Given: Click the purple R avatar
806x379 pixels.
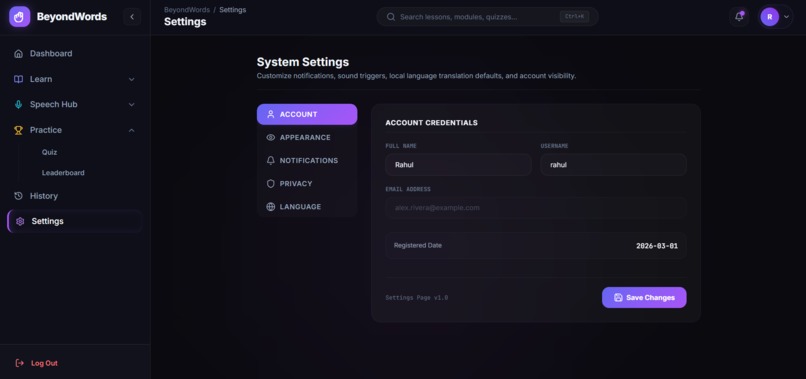Looking at the screenshot, I should [770, 17].
